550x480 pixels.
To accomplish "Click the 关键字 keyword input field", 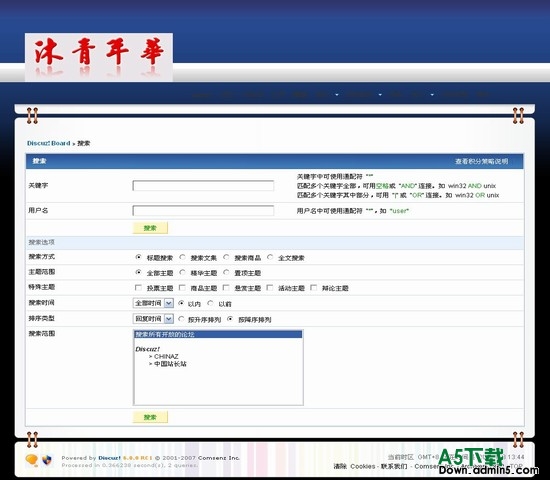I will point(203,186).
